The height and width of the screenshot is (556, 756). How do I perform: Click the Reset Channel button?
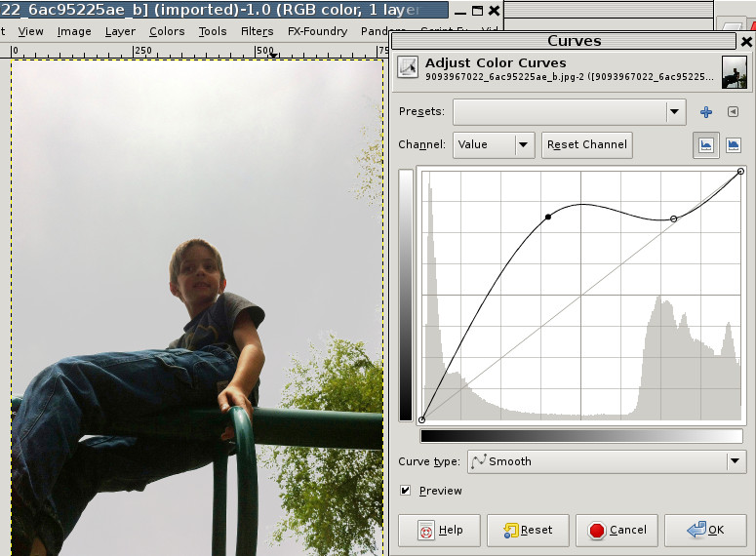[x=587, y=144]
